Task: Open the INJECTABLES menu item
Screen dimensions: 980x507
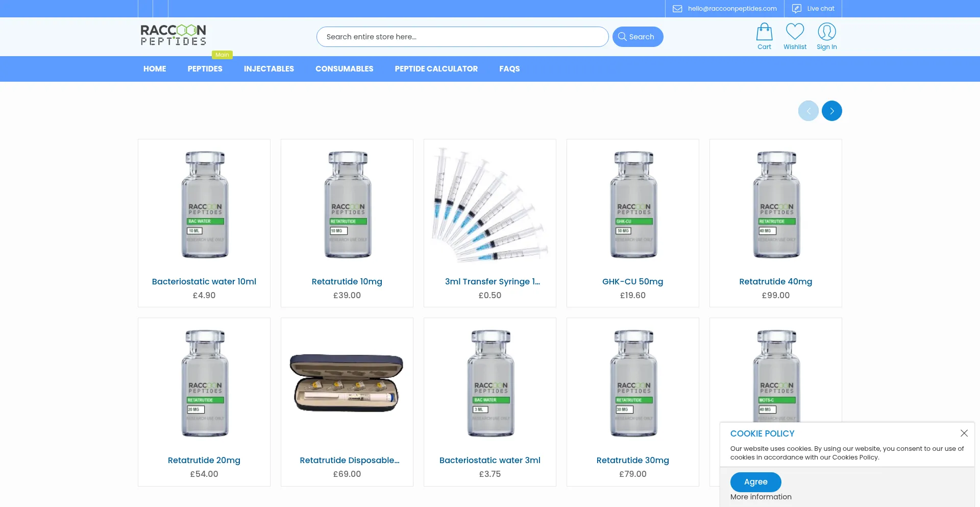Action: click(269, 69)
